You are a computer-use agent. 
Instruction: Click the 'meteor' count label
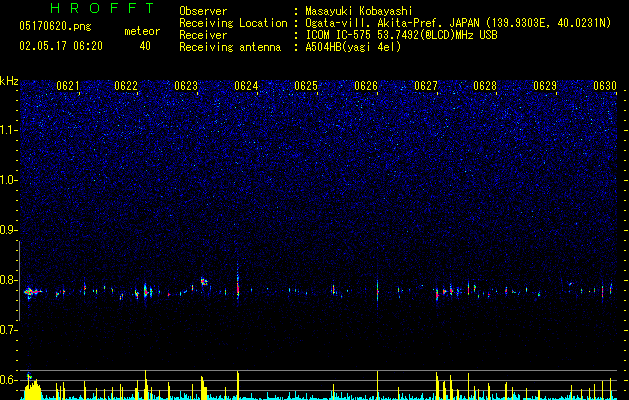[x=142, y=31]
